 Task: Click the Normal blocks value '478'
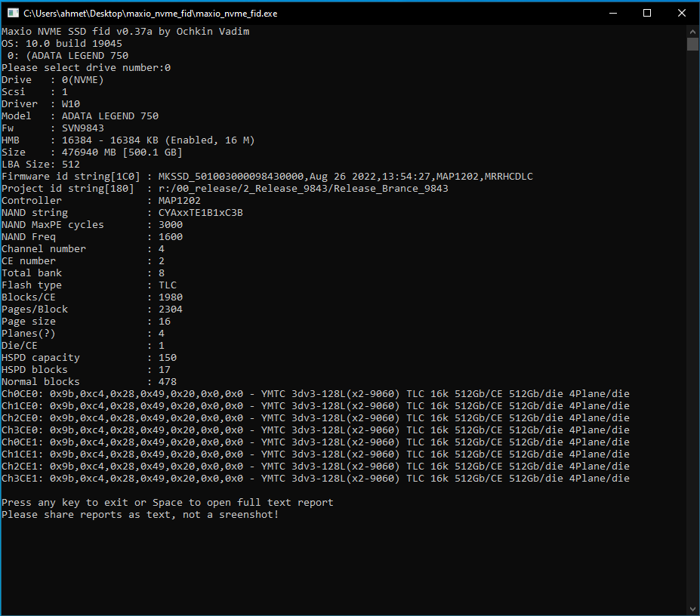pyautogui.click(x=168, y=380)
